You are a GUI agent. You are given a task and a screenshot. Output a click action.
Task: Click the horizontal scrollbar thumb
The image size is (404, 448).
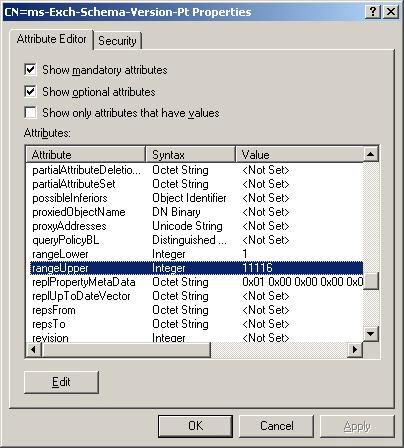point(126,350)
